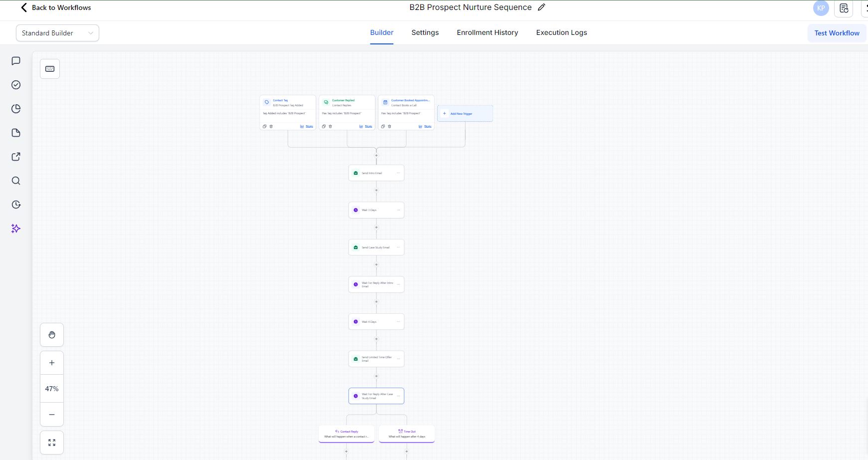Viewport: 868px width, 460px height.
Task: Open the three-dot menu on Wait 4 Days
Action: coord(398,322)
